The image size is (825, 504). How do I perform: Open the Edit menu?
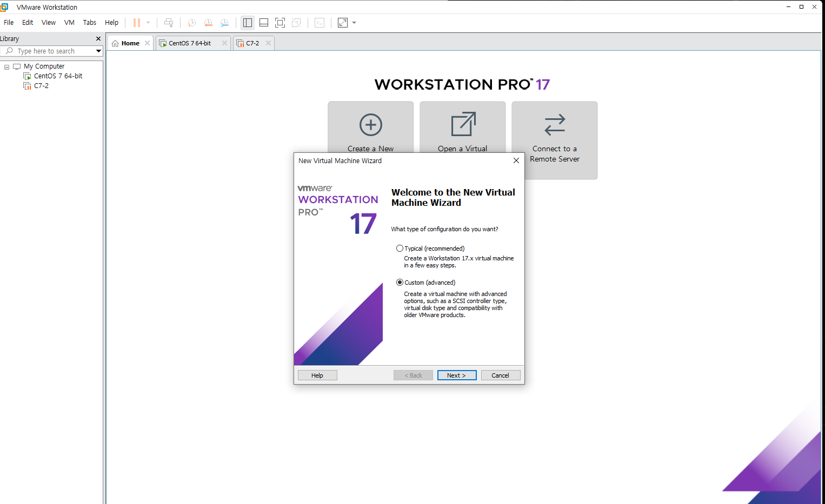tap(28, 23)
